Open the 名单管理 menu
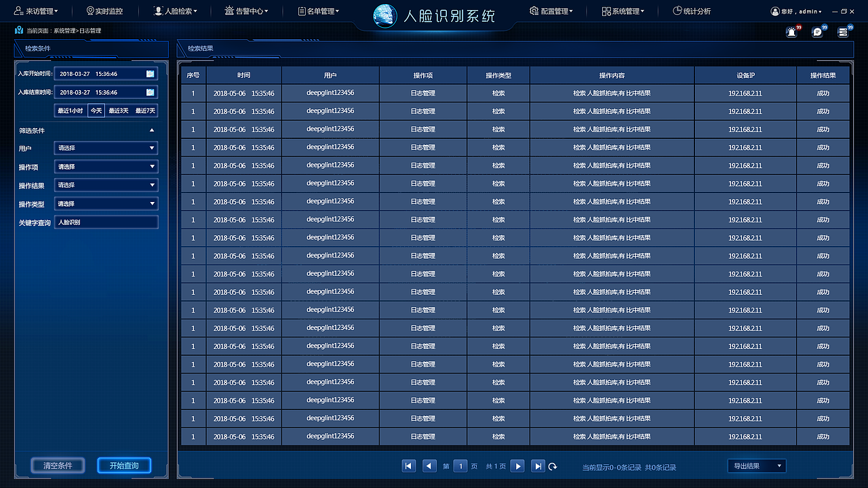 click(319, 11)
